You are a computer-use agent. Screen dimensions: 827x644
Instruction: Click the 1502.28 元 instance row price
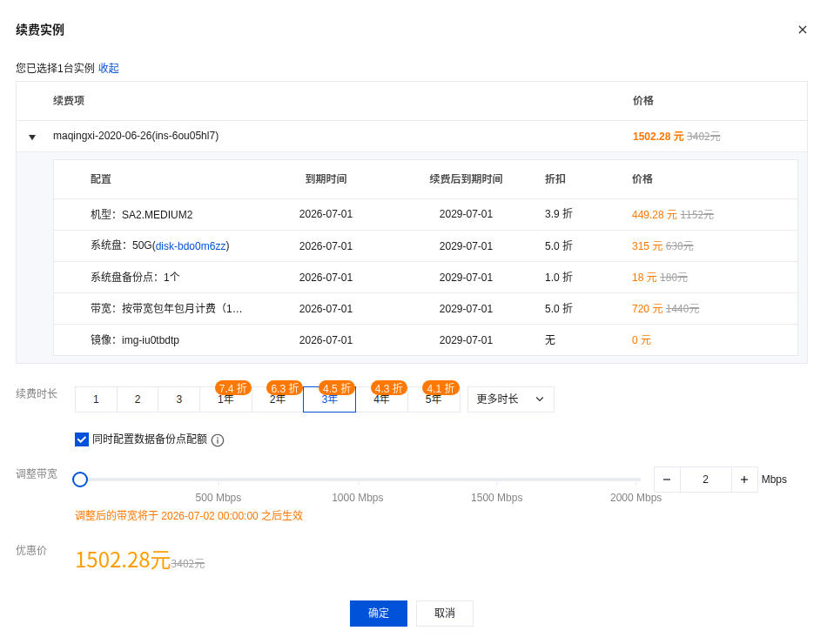(658, 136)
